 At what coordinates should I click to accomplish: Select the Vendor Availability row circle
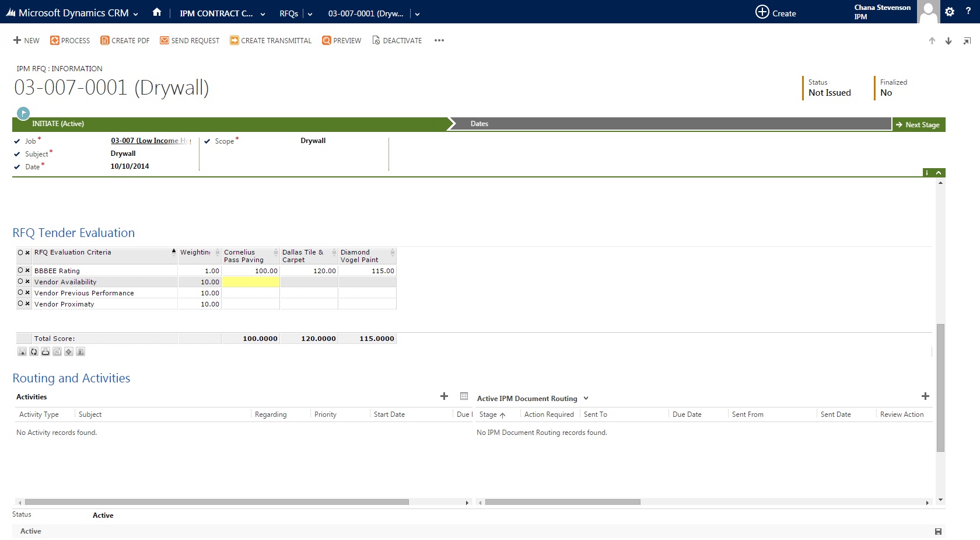coord(20,281)
